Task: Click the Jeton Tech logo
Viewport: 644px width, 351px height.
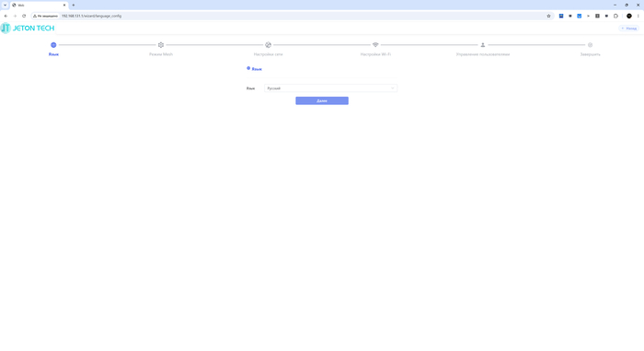Action: click(x=28, y=28)
